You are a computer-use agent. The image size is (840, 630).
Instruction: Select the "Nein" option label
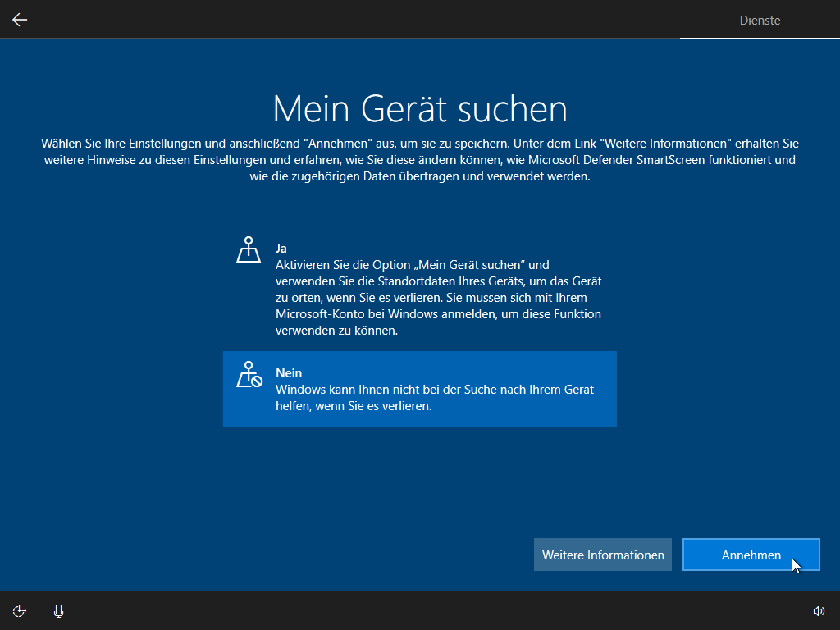[x=289, y=372]
